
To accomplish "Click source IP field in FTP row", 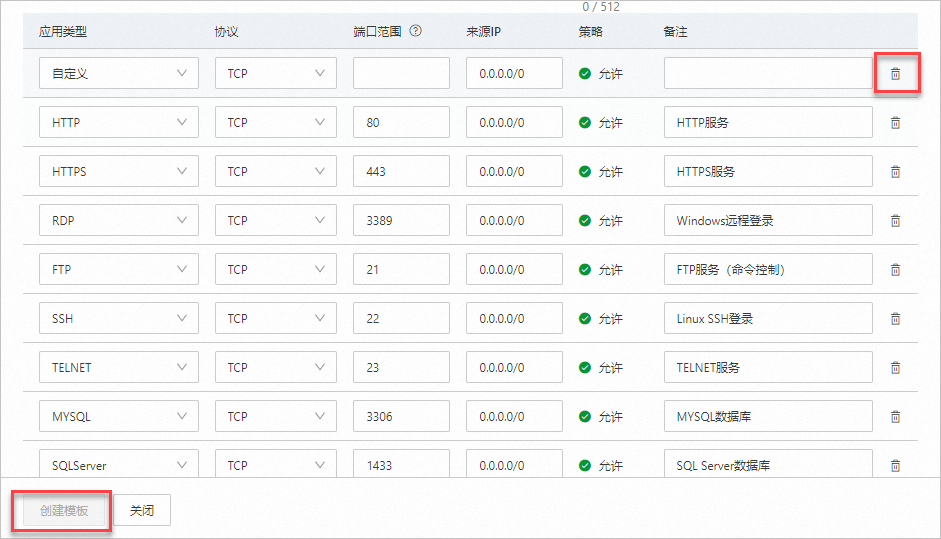I will click(x=514, y=270).
